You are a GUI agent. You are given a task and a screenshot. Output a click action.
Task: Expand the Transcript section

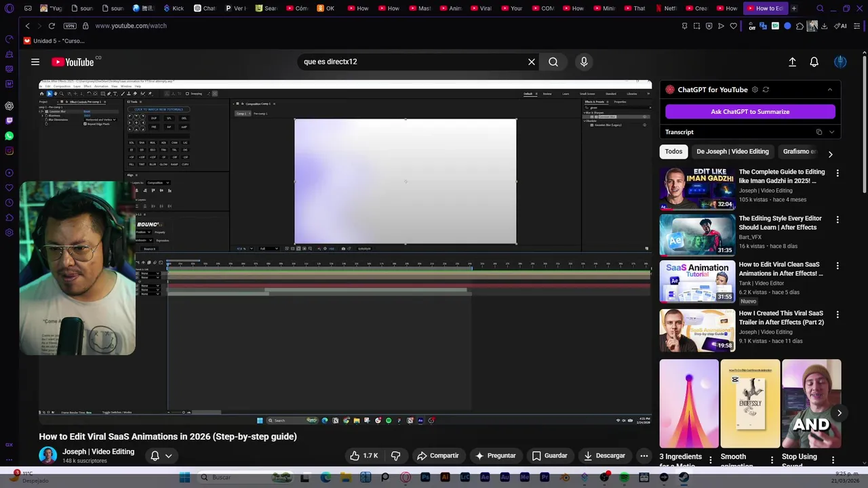pos(832,132)
